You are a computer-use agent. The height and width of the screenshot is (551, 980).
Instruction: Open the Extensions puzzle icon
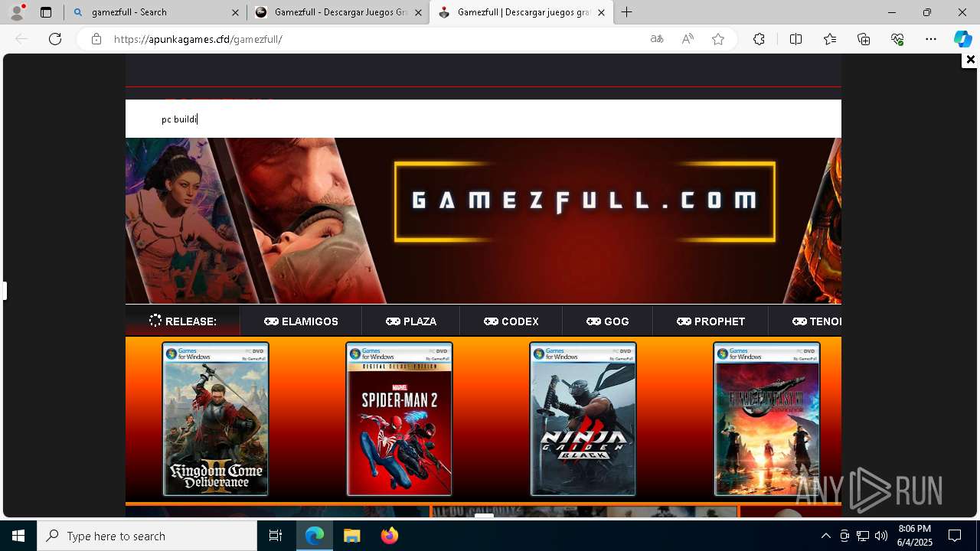pos(759,39)
